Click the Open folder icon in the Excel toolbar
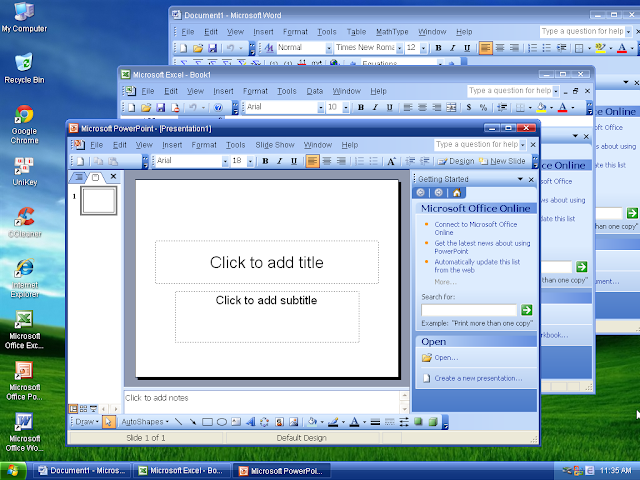640x480 pixels. (x=146, y=107)
